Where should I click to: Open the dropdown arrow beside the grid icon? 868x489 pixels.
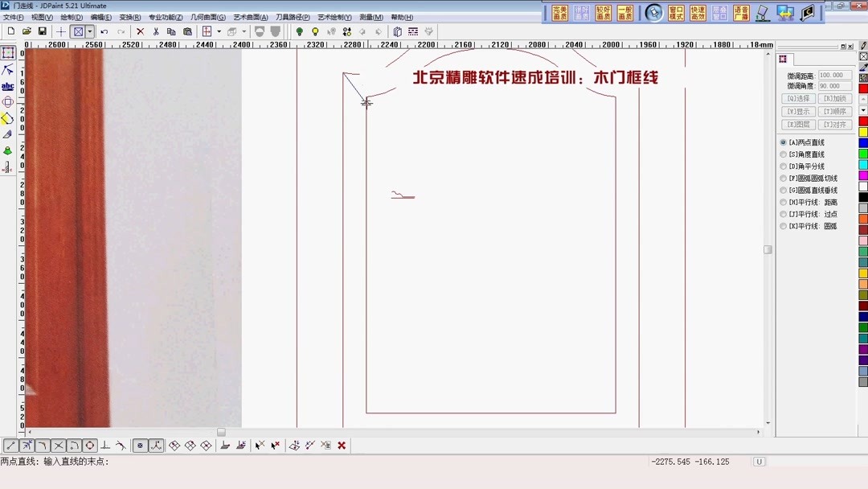(x=219, y=31)
